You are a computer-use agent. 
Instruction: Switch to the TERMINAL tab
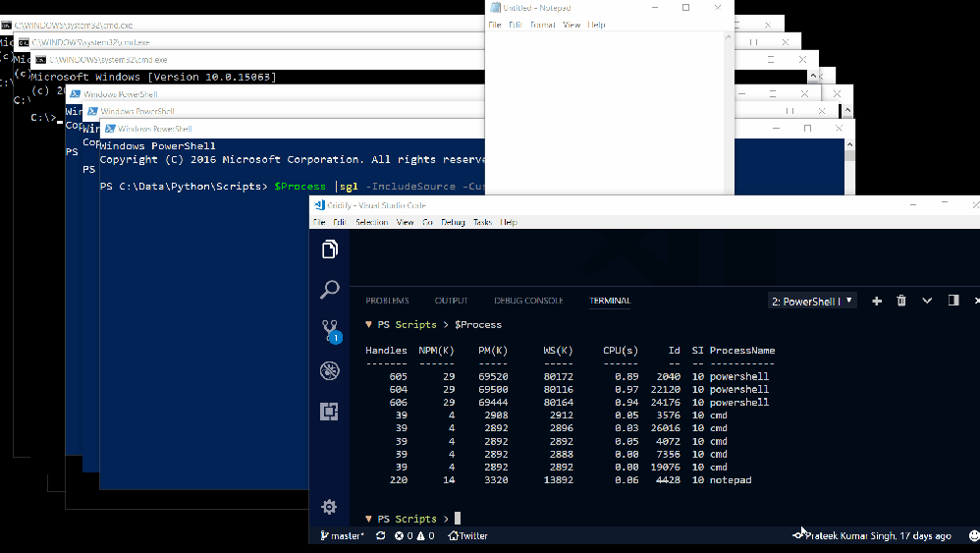click(610, 301)
